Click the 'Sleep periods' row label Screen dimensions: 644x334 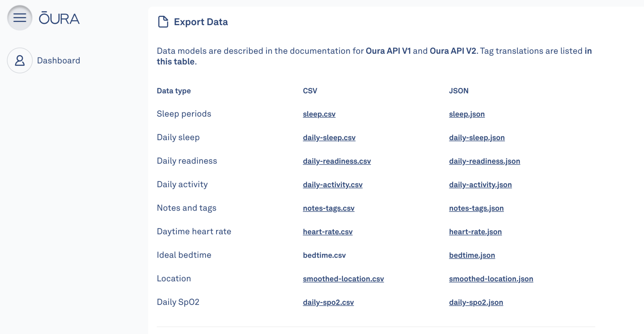184,114
